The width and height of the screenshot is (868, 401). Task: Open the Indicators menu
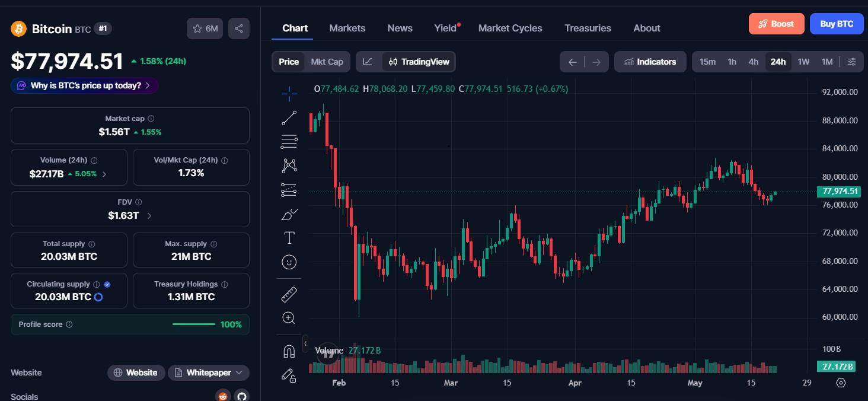click(x=650, y=62)
